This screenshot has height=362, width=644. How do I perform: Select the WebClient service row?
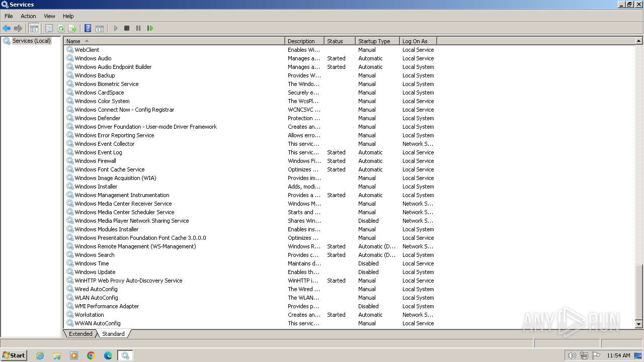pos(251,50)
